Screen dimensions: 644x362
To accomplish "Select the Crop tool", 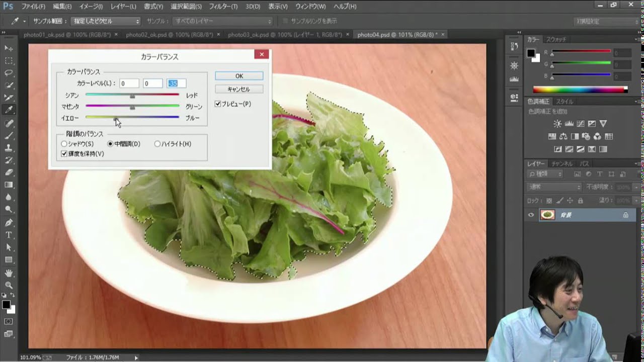I will pyautogui.click(x=9, y=98).
